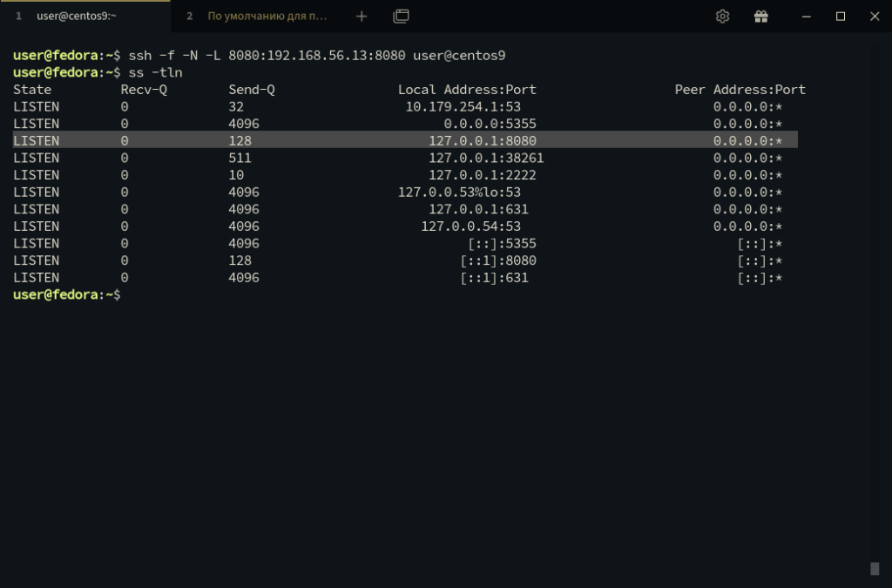Click the 'State' column header

coord(32,90)
